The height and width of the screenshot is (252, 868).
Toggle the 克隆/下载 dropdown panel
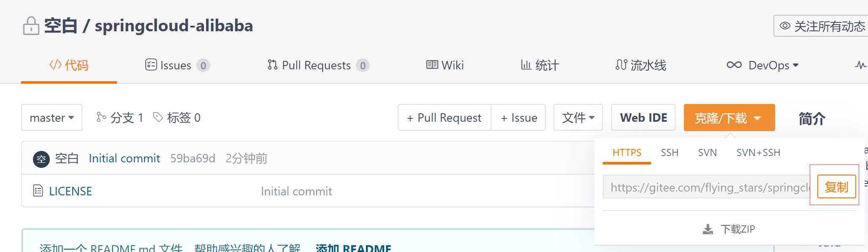729,118
